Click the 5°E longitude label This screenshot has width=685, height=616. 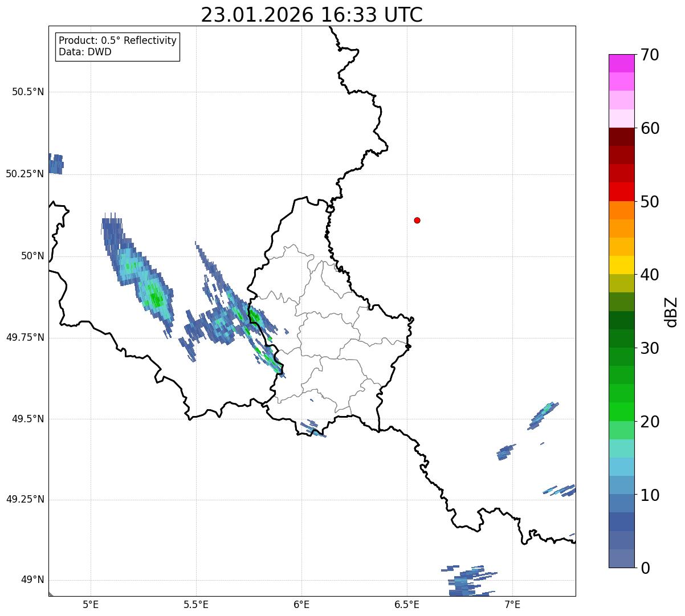(x=91, y=604)
